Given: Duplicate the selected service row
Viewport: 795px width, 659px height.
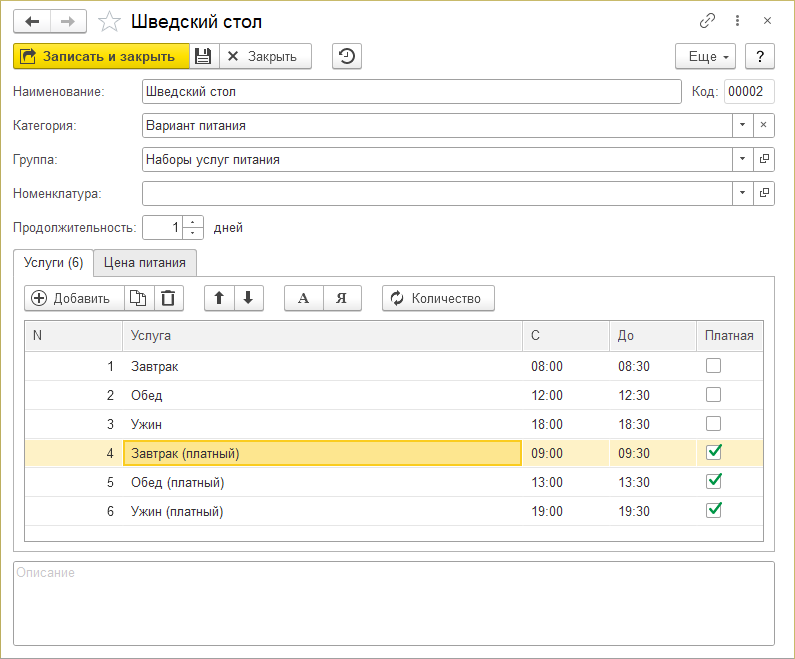Looking at the screenshot, I should tap(139, 298).
